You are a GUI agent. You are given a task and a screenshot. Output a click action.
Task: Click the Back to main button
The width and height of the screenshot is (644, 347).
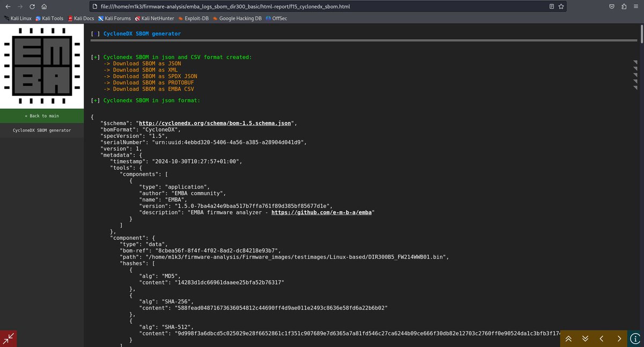41,116
